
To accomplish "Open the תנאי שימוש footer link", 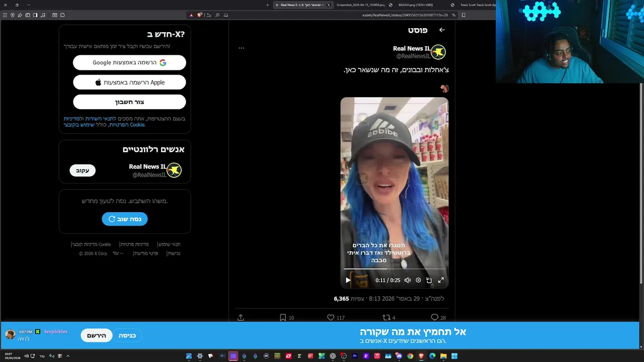I will pos(169,244).
